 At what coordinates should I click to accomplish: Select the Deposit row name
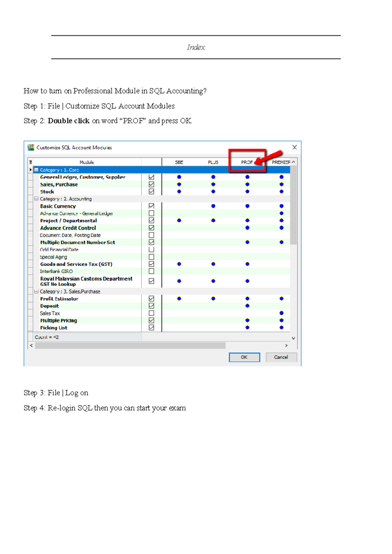49,306
